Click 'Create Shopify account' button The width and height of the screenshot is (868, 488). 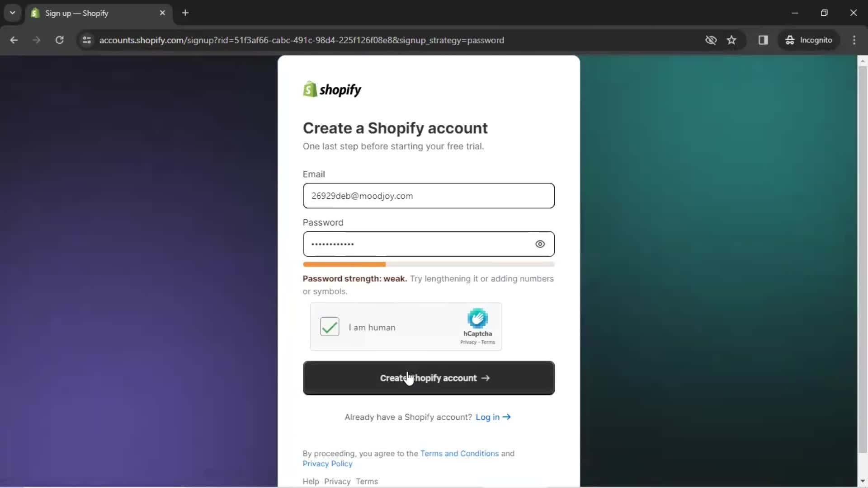pos(428,378)
